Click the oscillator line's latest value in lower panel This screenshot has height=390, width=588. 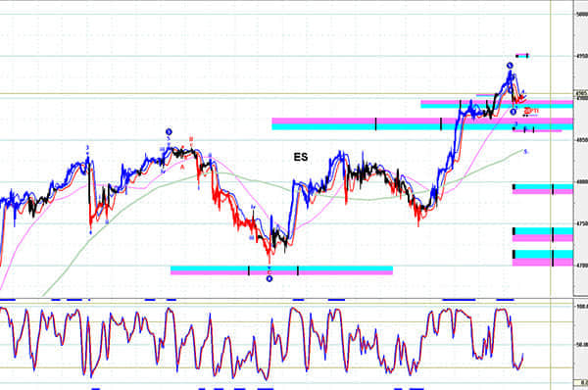(x=522, y=355)
